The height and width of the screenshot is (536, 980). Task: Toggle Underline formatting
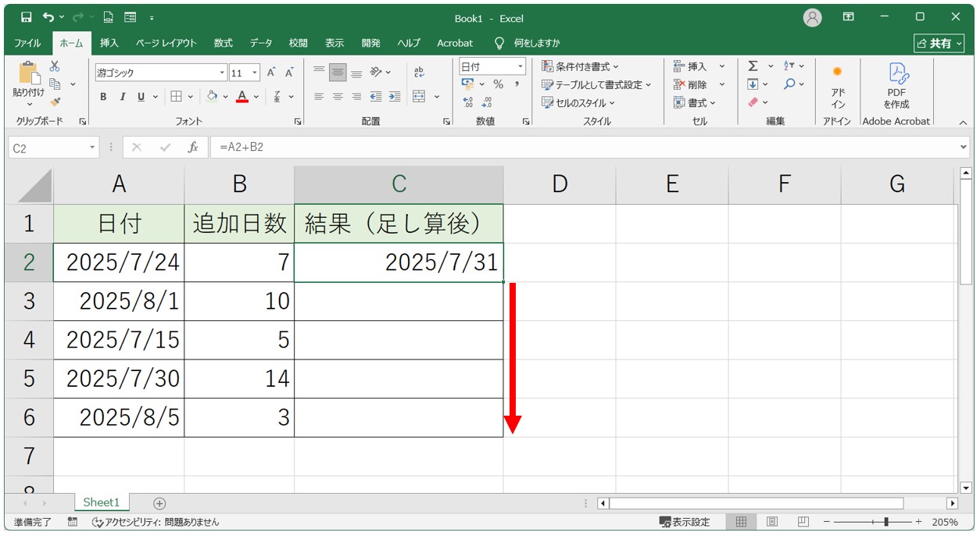(x=141, y=97)
